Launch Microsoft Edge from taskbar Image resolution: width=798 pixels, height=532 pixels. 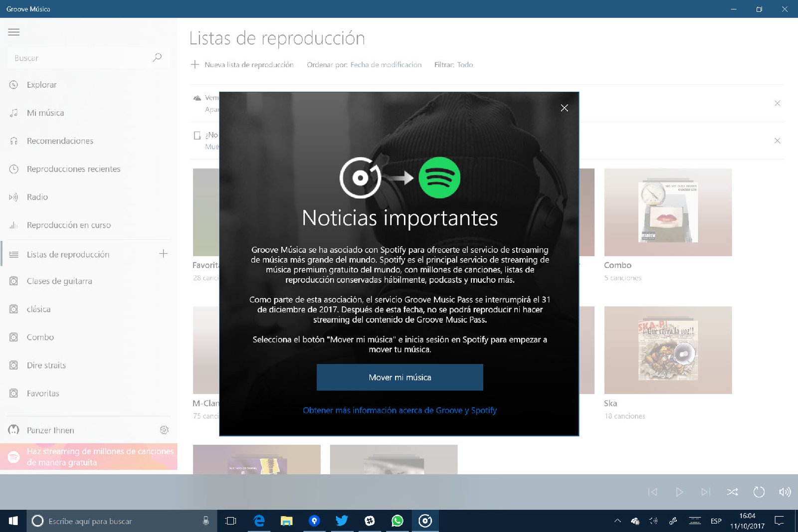[259, 521]
